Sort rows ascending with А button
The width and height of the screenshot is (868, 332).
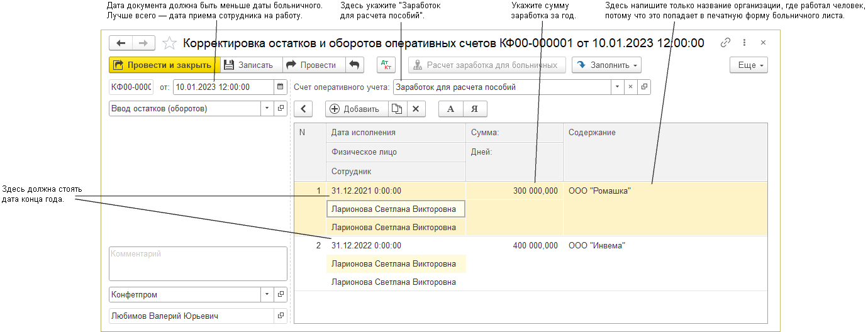(x=450, y=109)
